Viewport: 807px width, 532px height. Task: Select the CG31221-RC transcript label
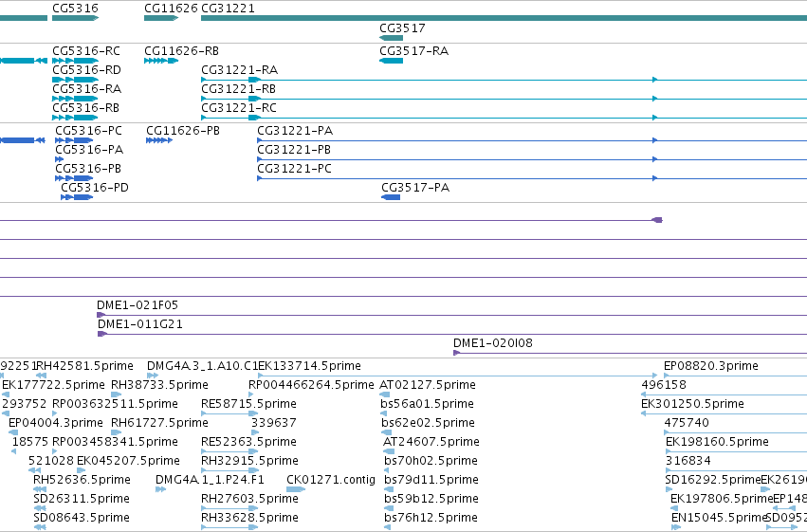click(x=239, y=108)
